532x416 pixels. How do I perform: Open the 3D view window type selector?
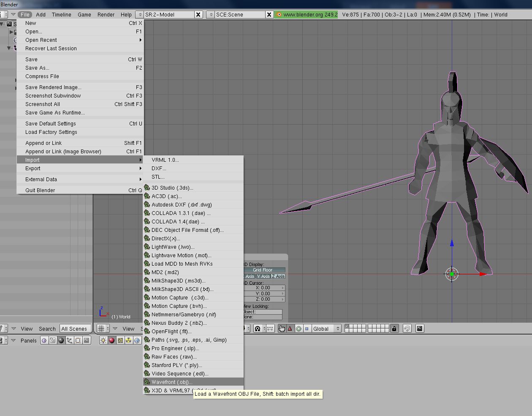click(x=103, y=329)
